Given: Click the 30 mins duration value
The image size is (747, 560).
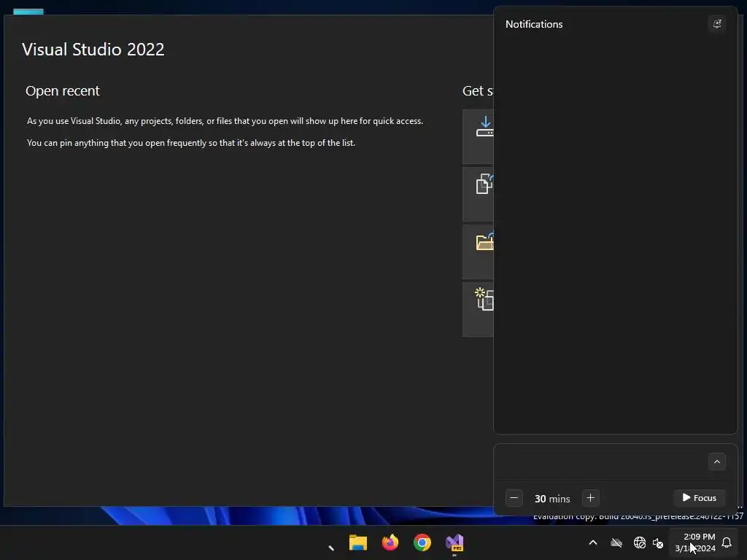Looking at the screenshot, I should point(552,499).
